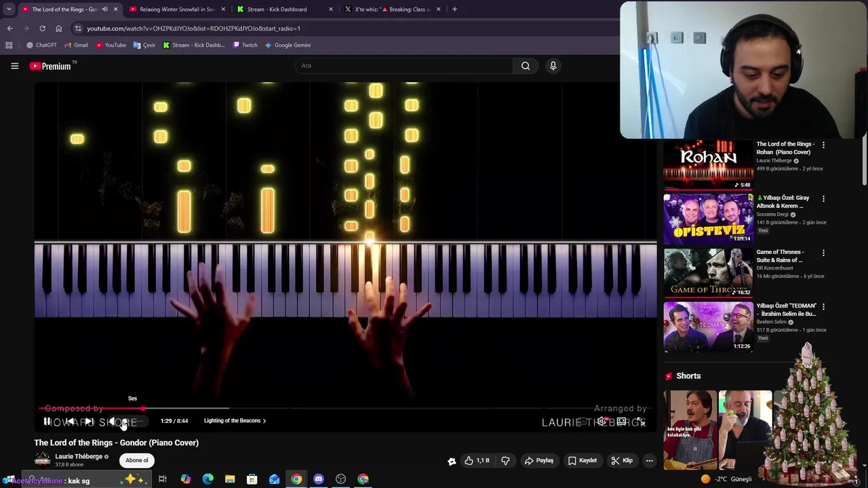Open options for the Game of Thrones Suite video
The width and height of the screenshot is (868, 488).
point(823,253)
